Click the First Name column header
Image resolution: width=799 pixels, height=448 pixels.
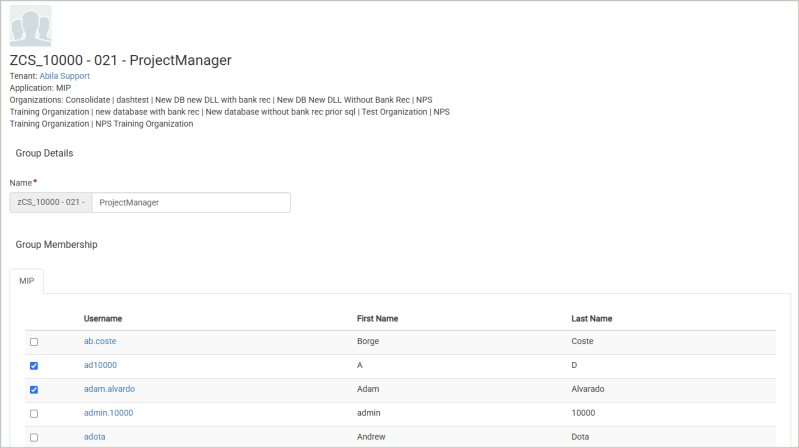(378, 319)
